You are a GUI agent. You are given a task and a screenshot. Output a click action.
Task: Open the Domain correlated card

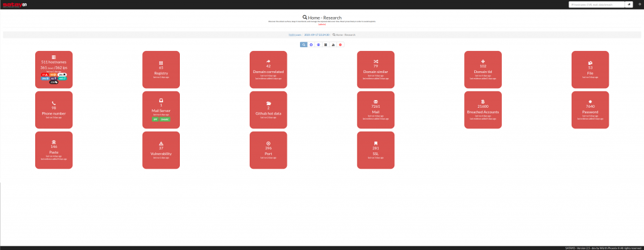coord(268,69)
